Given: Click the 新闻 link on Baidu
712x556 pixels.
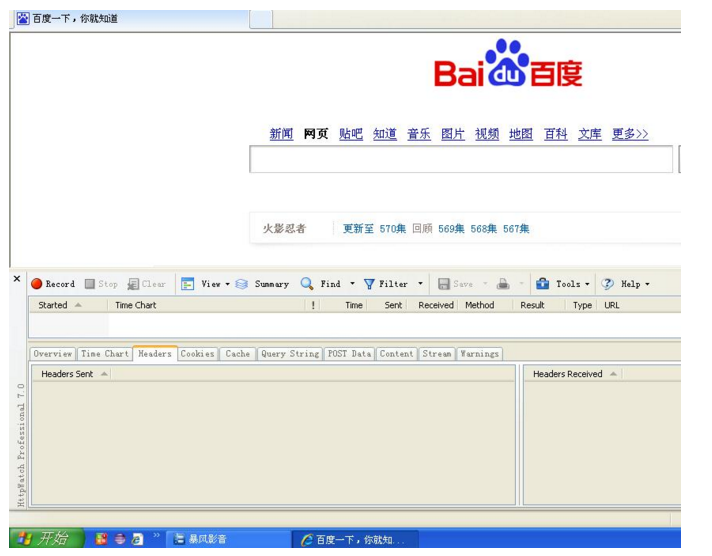Looking at the screenshot, I should pyautogui.click(x=281, y=134).
